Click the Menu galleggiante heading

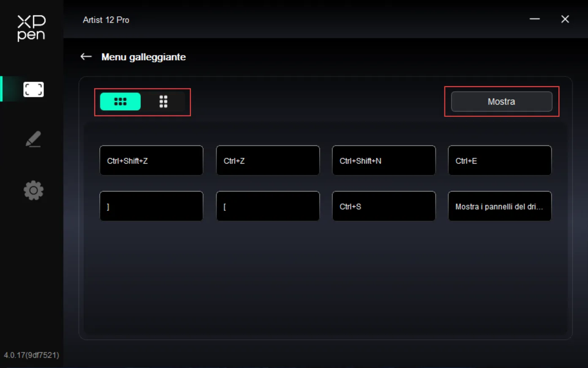(144, 57)
